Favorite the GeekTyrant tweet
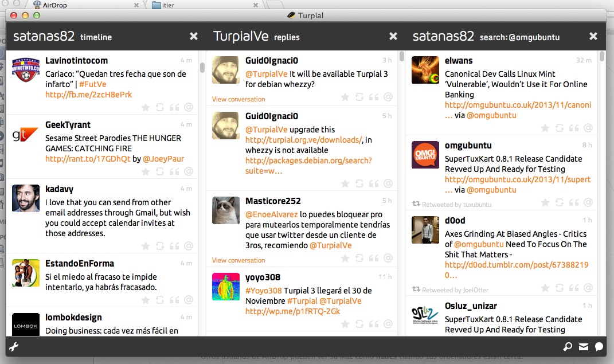Screen dimensions: 614x364 pos(146,171)
